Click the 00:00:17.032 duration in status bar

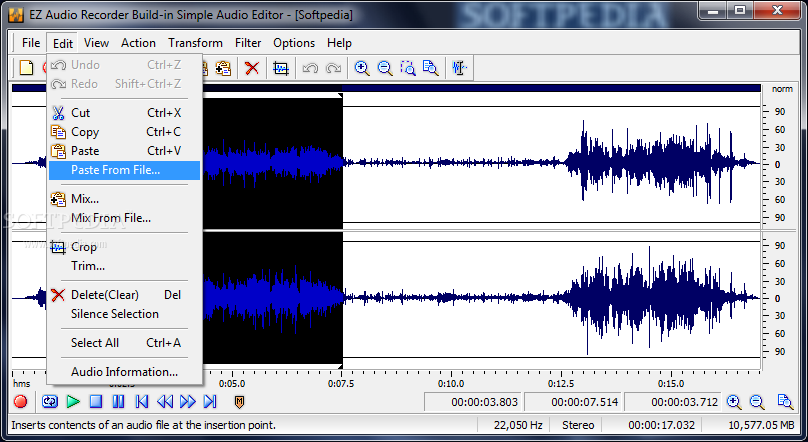click(x=661, y=425)
